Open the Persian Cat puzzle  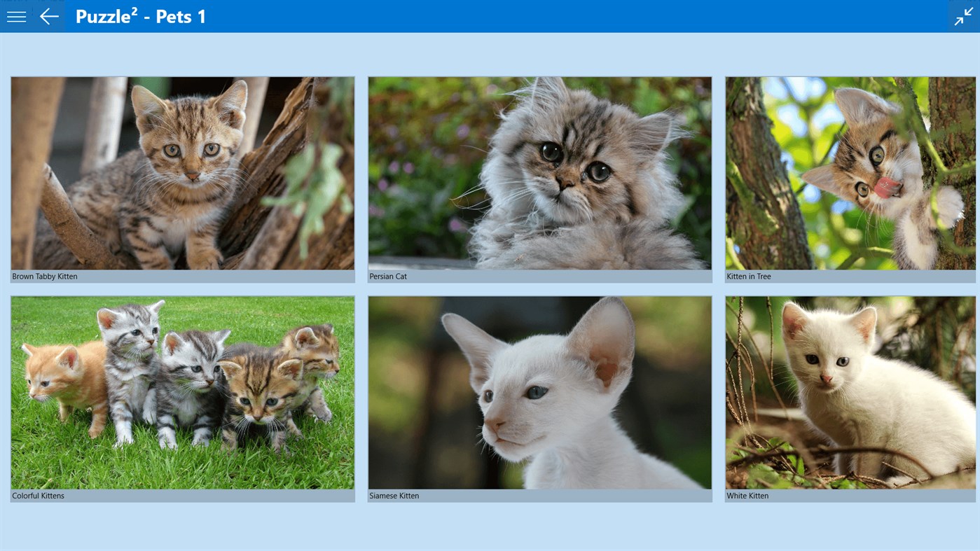(x=539, y=173)
